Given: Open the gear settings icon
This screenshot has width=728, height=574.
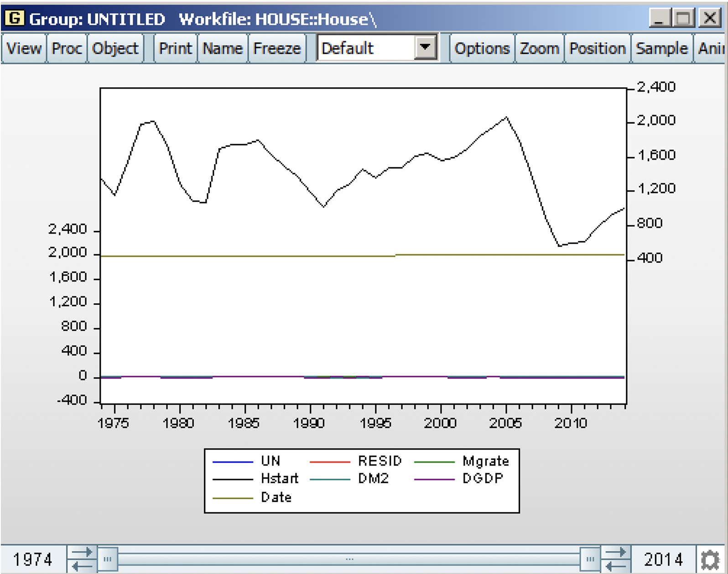Looking at the screenshot, I should (711, 560).
